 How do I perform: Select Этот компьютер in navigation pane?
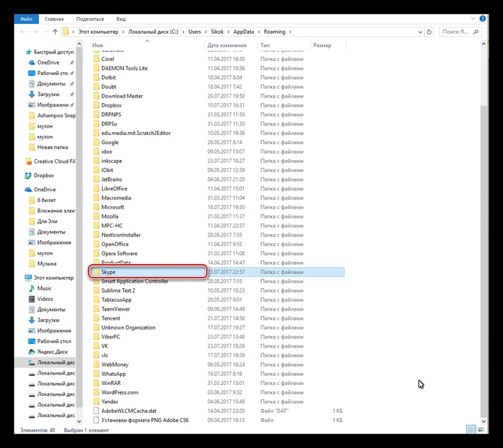click(50, 278)
